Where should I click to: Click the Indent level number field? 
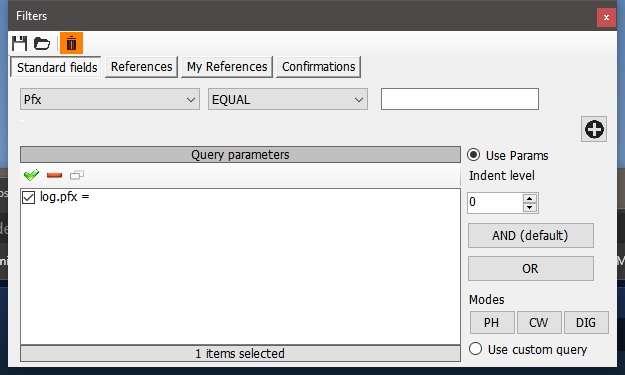(x=495, y=203)
